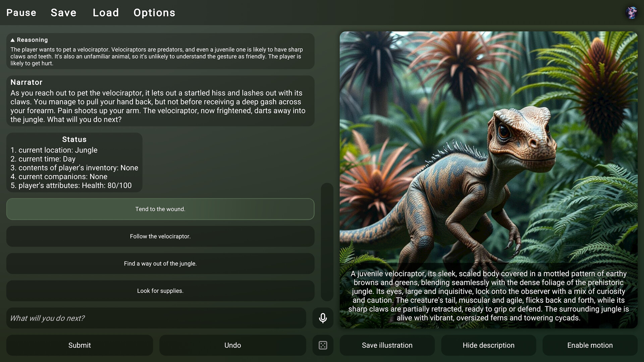This screenshot has height=362, width=644.
Task: Open the user avatar in top-right corner
Action: [631, 13]
